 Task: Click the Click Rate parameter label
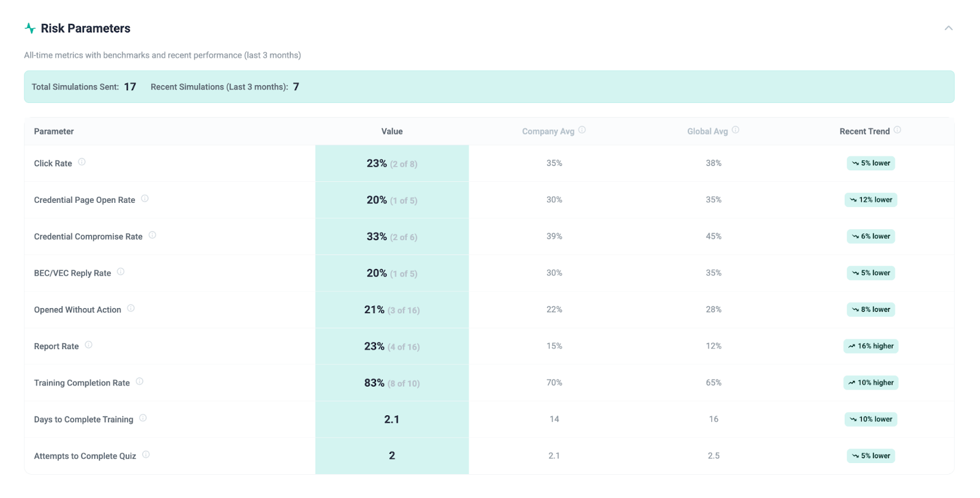click(53, 164)
